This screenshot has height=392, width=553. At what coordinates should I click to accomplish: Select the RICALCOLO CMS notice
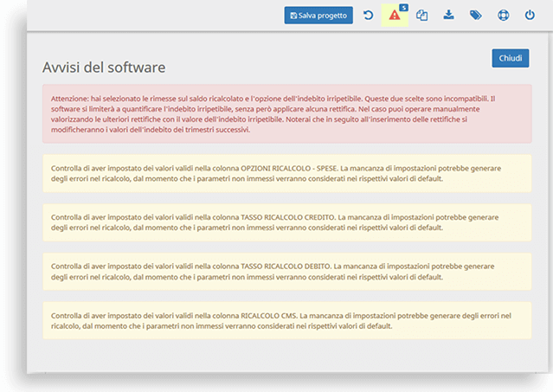pyautogui.click(x=287, y=320)
